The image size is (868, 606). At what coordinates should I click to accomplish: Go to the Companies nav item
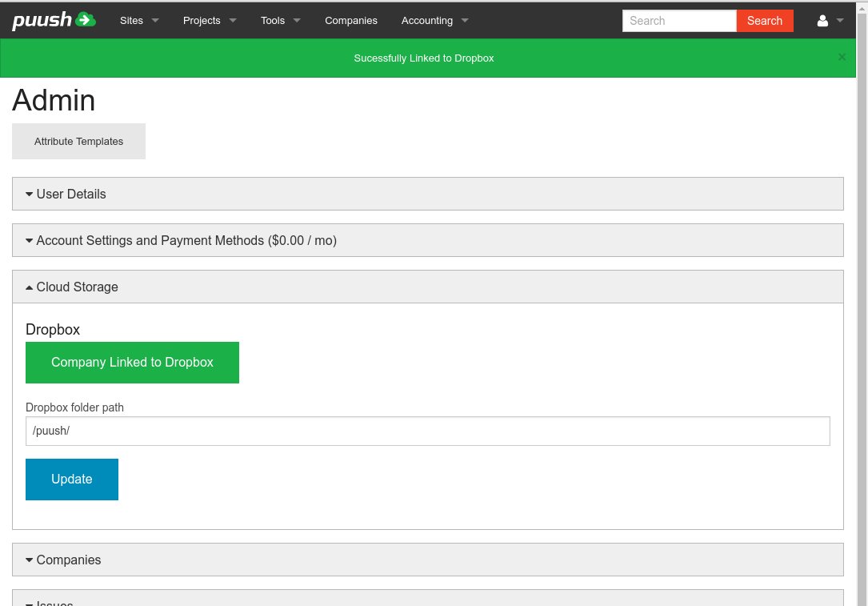click(350, 21)
